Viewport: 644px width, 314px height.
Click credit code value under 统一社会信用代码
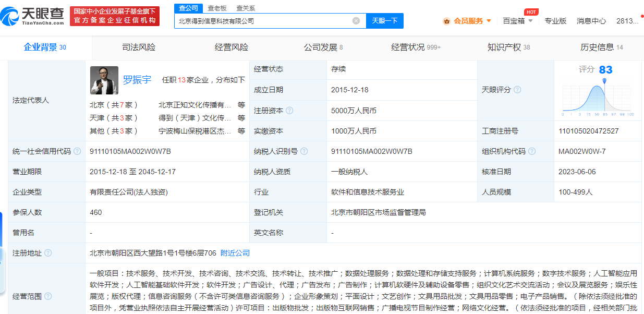tap(130, 151)
